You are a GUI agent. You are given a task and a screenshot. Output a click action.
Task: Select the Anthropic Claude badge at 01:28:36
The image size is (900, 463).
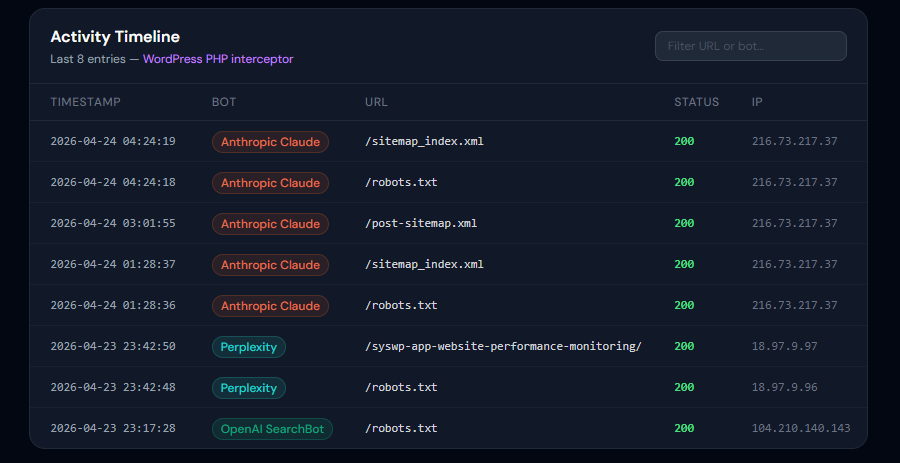270,306
